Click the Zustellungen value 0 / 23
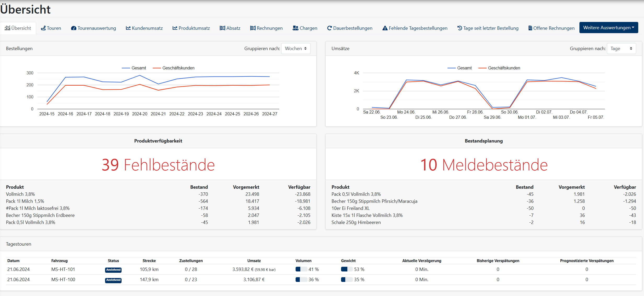Screen dimensions: 644x296 tap(191, 280)
